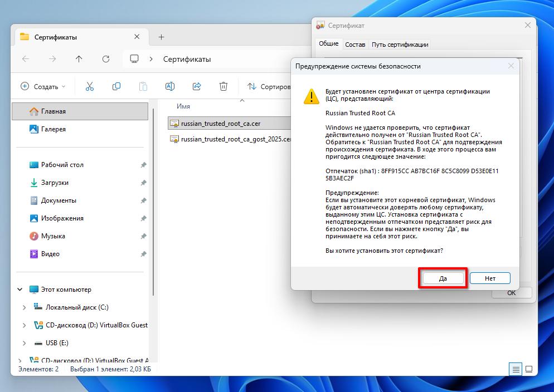The height and width of the screenshot is (392, 554).
Task: Click the pin icon next to Изображения
Action: tap(143, 218)
